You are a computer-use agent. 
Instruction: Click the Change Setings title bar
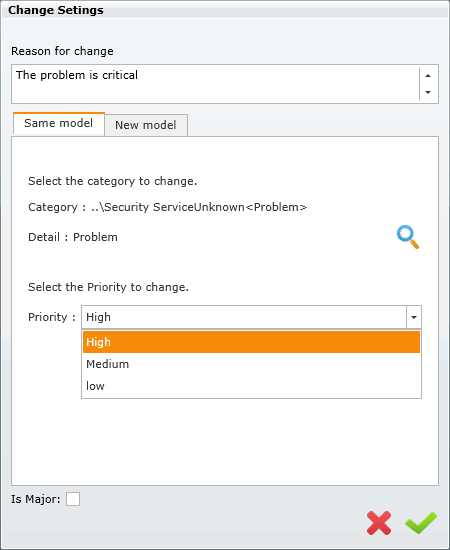(225, 10)
